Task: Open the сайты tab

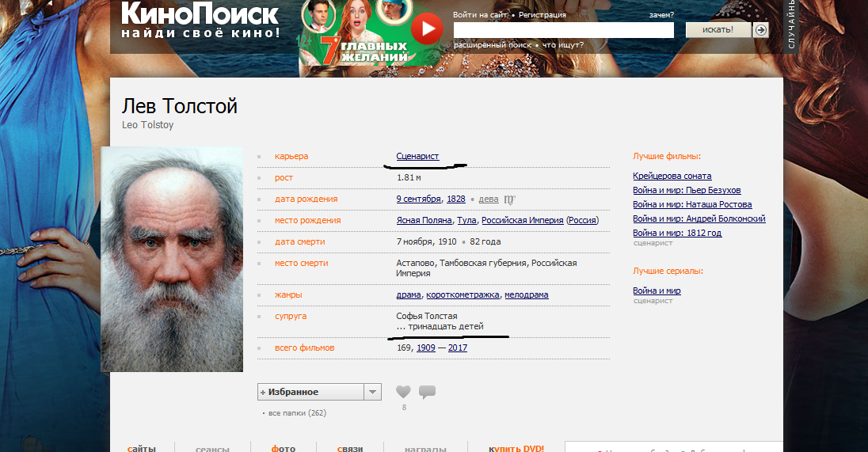Action: (x=142, y=448)
